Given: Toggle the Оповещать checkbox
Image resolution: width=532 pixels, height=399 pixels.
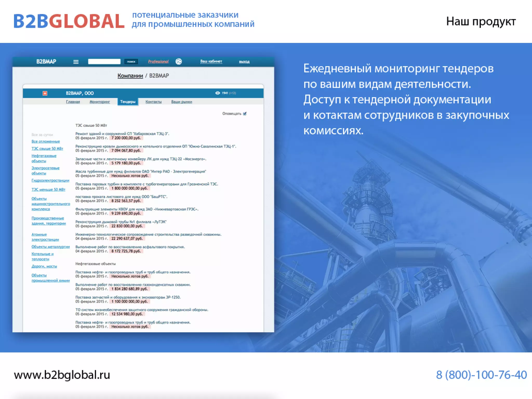Looking at the screenshot, I should (245, 114).
